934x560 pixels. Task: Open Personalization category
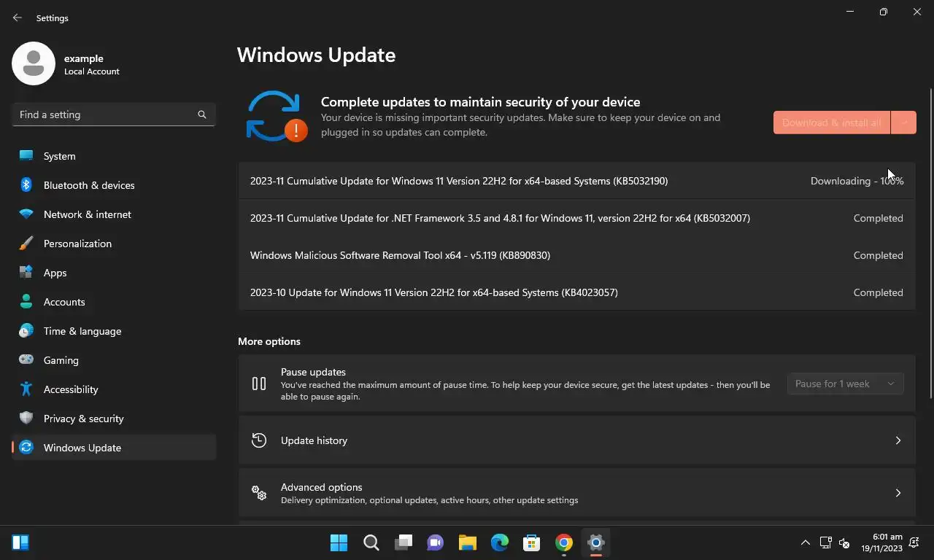pos(114,244)
